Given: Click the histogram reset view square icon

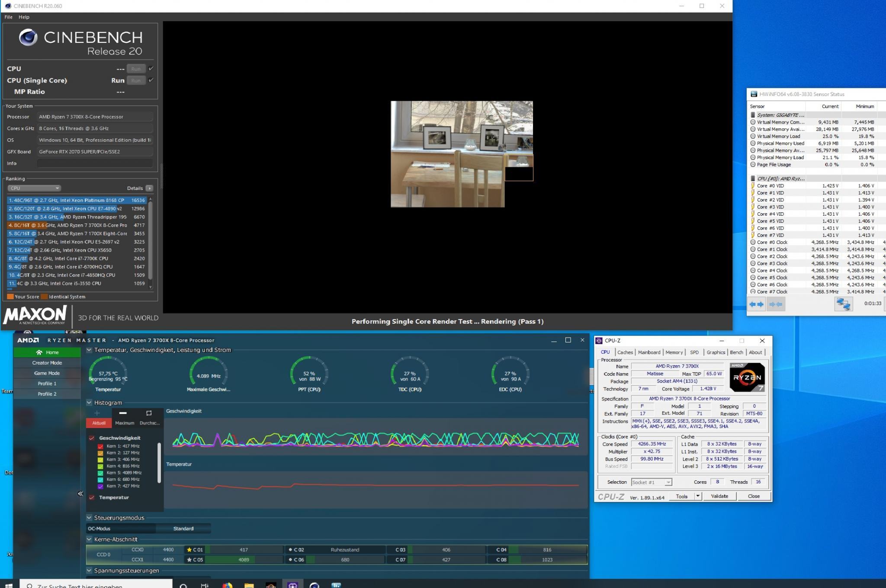Looking at the screenshot, I should (149, 413).
